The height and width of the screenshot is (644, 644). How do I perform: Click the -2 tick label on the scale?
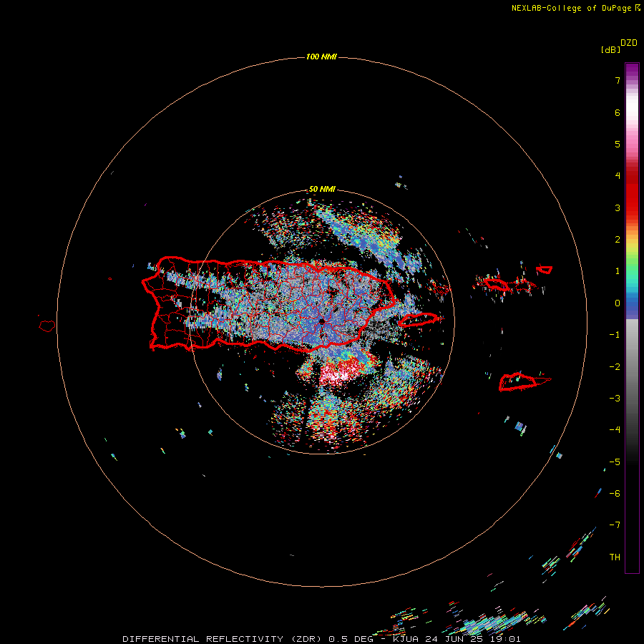(x=615, y=367)
